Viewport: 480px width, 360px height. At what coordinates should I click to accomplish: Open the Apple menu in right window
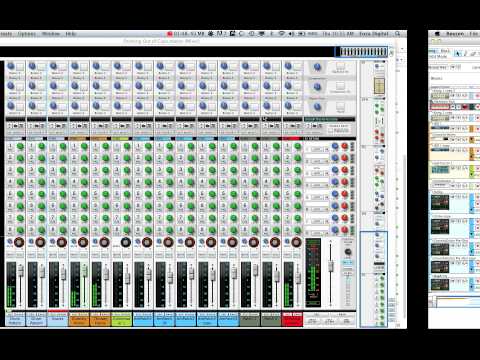point(437,34)
